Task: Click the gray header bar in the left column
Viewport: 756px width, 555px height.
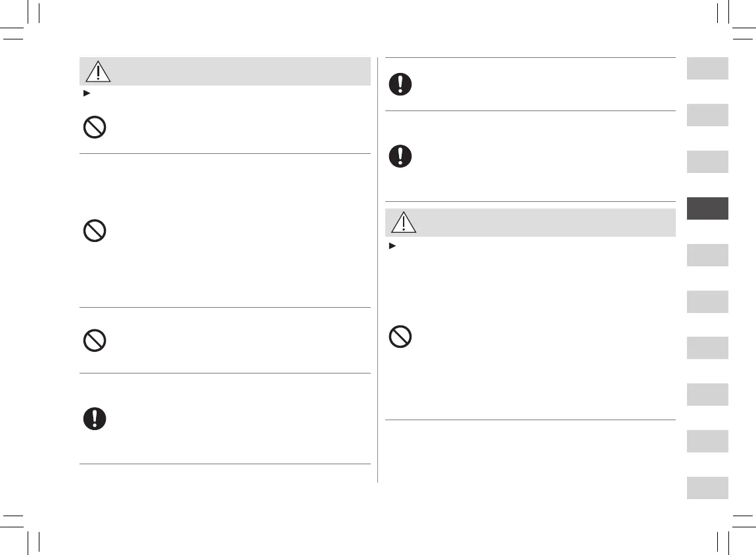Action: 237,72
